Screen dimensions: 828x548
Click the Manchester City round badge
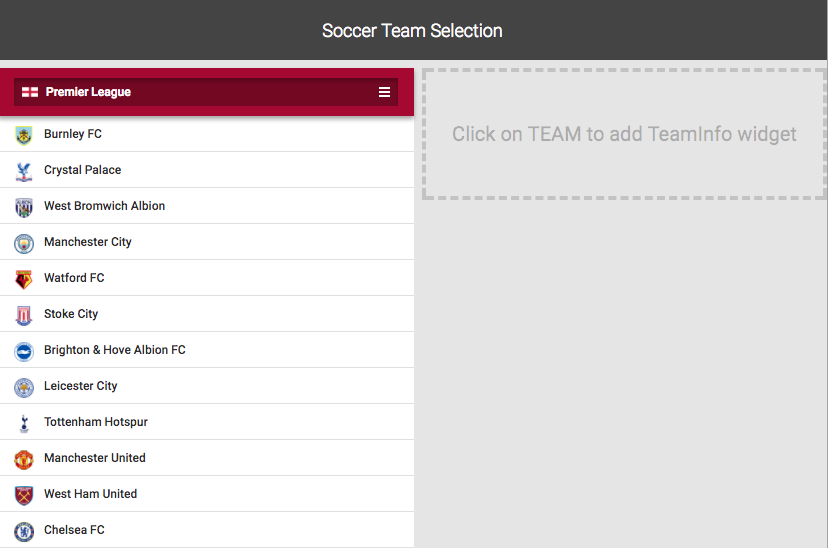(24, 243)
